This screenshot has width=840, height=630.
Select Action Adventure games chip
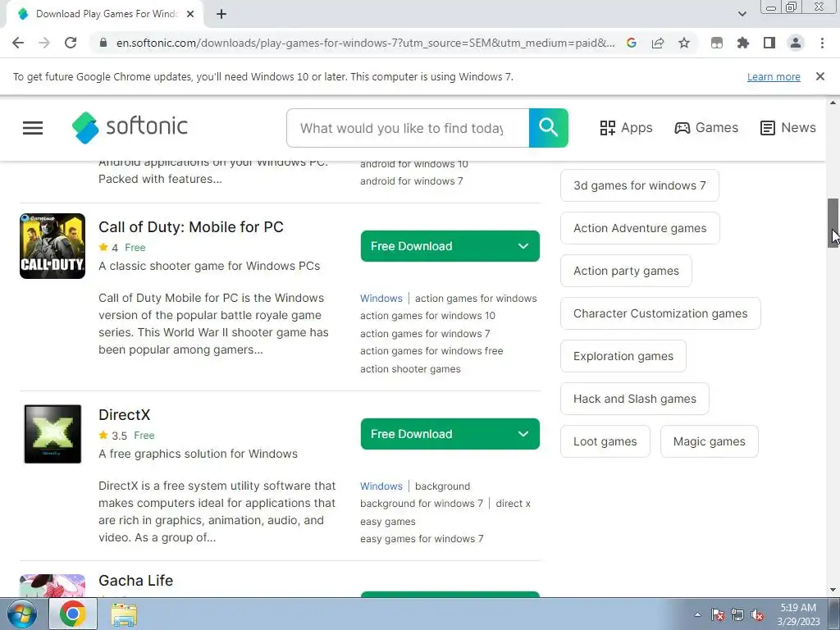tap(640, 228)
